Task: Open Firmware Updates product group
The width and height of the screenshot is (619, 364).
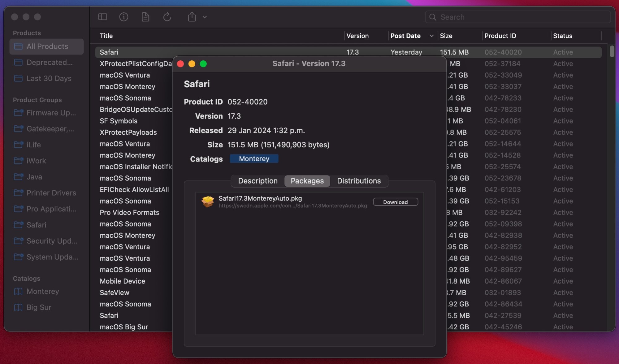Action: [47, 113]
